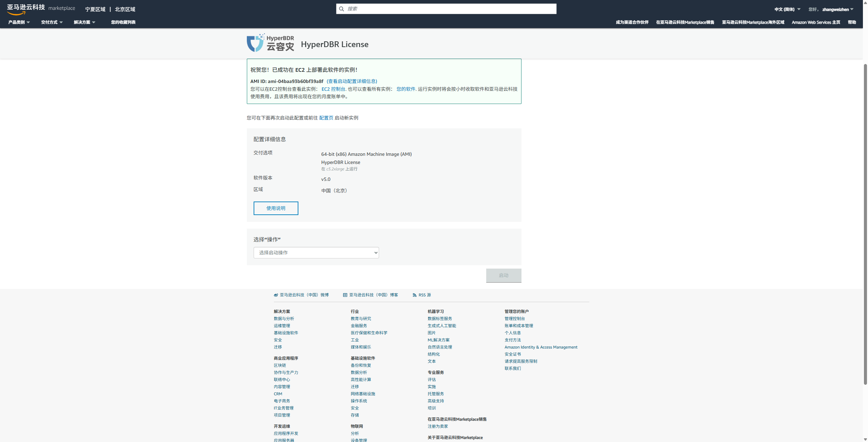
Task: Click the page vertical scrollbar thumb
Action: tap(865, 224)
